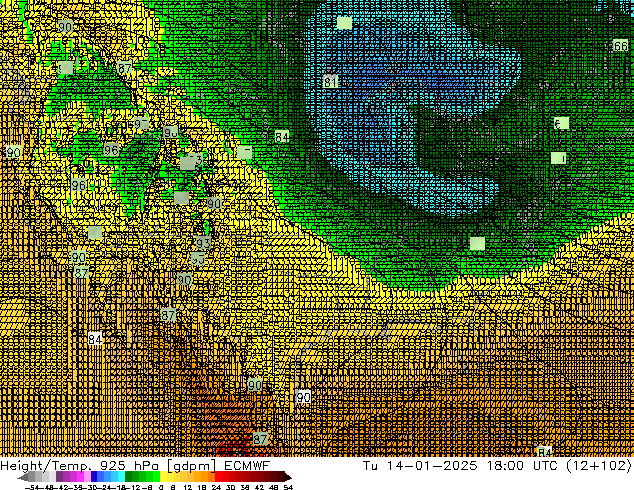Click the "(12+102)" forecast run offset

coord(599,466)
